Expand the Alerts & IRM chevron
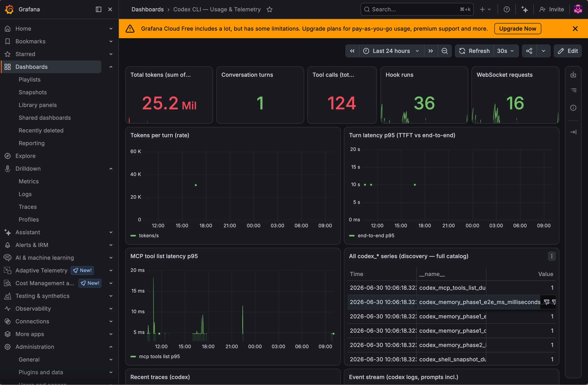 pos(111,245)
